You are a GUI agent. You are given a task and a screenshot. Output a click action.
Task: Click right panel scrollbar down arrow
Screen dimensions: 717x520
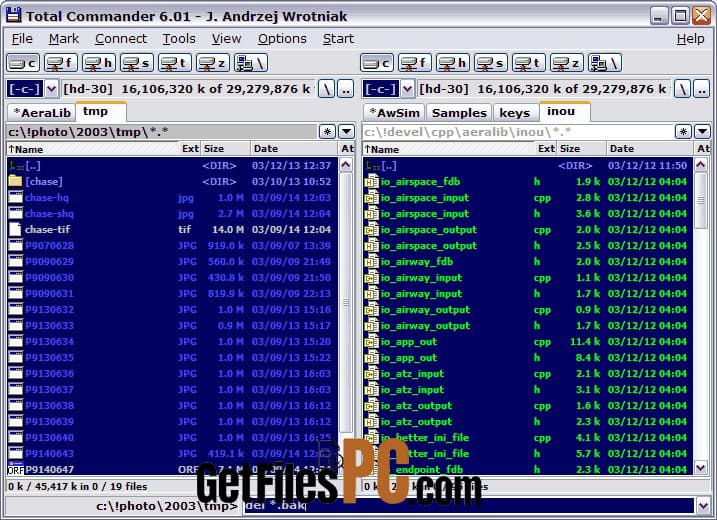click(701, 467)
